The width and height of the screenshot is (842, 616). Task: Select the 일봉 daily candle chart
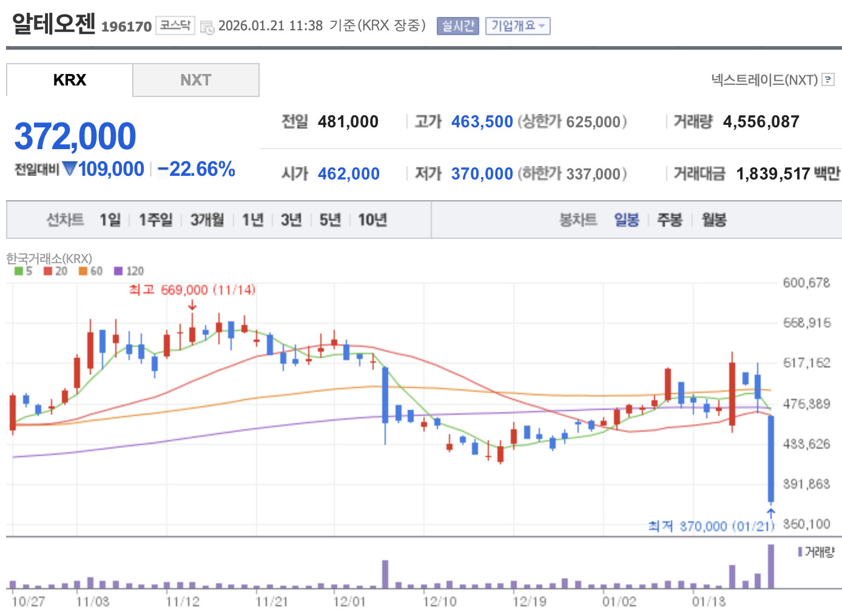(x=627, y=219)
